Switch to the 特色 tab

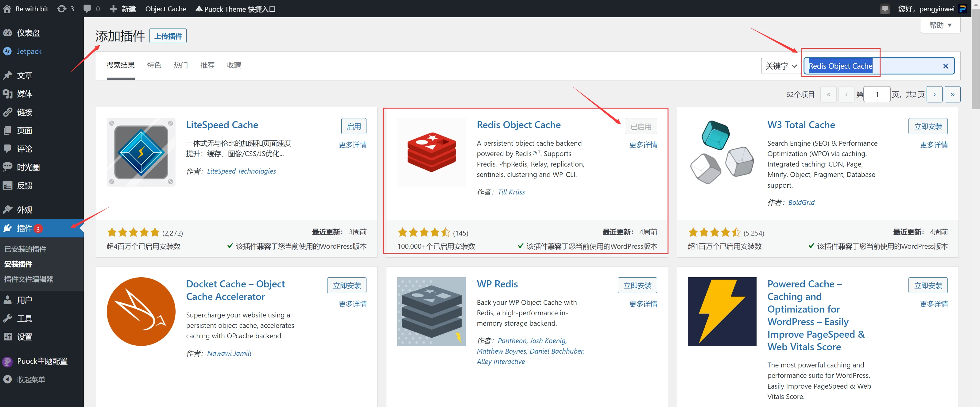pyautogui.click(x=154, y=65)
